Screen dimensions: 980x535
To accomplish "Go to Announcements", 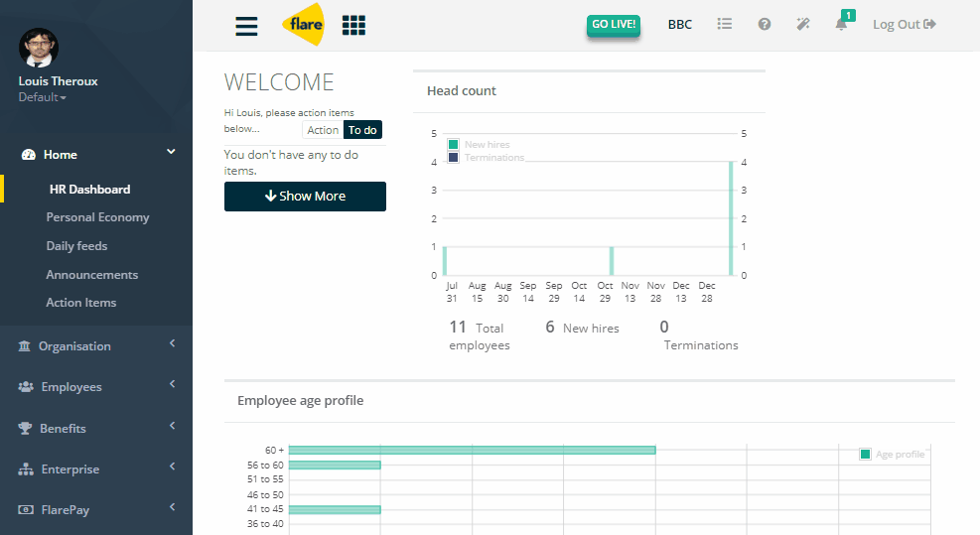I will tap(92, 274).
